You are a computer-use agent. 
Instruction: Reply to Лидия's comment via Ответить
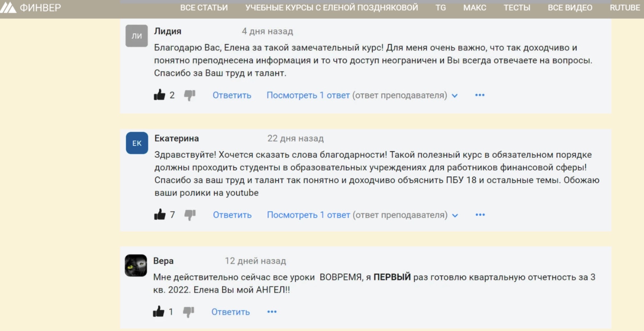tap(232, 95)
